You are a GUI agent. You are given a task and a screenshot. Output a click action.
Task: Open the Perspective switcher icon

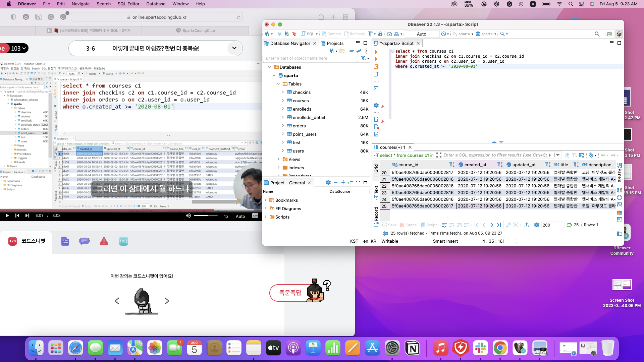610,34
